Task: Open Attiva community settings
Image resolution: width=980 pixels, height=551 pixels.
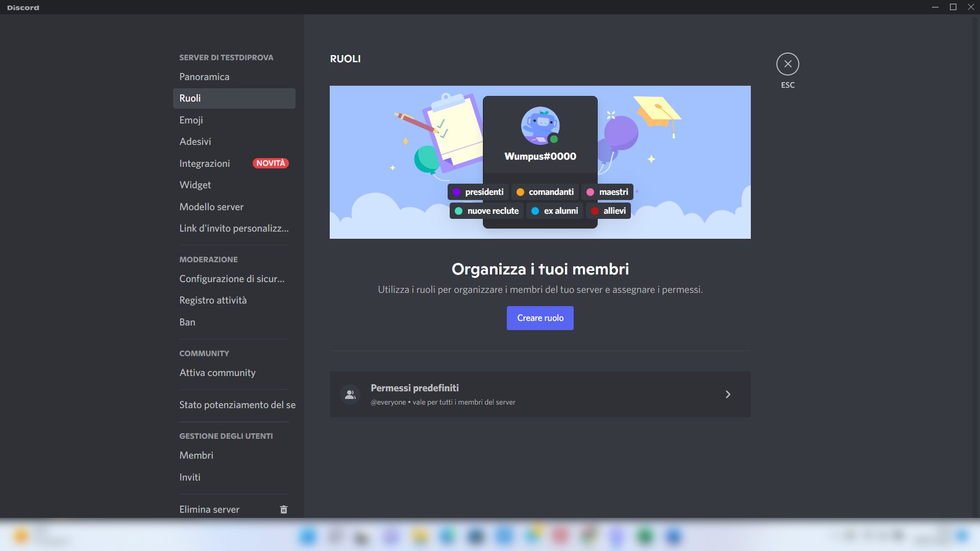Action: 217,372
